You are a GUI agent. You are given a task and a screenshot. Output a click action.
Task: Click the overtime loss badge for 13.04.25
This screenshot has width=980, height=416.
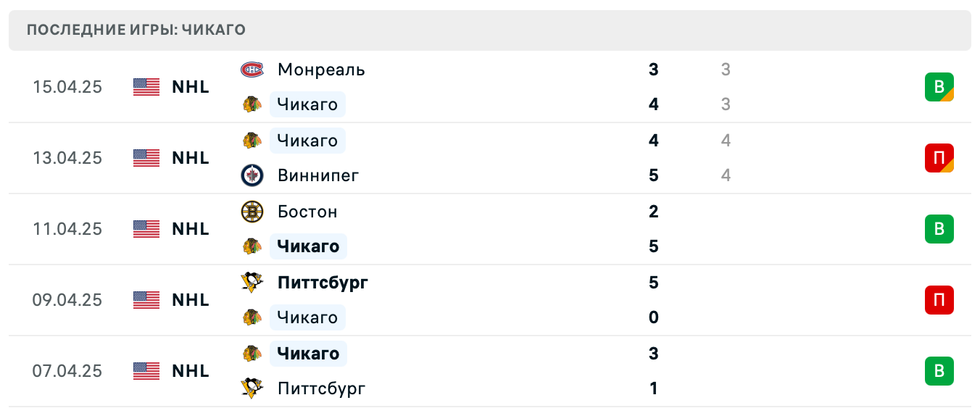939,158
